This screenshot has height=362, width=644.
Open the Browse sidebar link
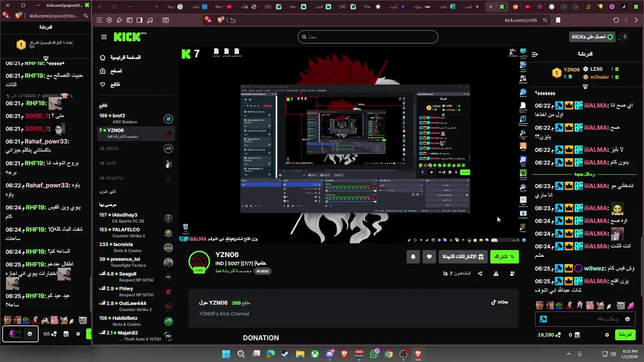pyautogui.click(x=111, y=71)
